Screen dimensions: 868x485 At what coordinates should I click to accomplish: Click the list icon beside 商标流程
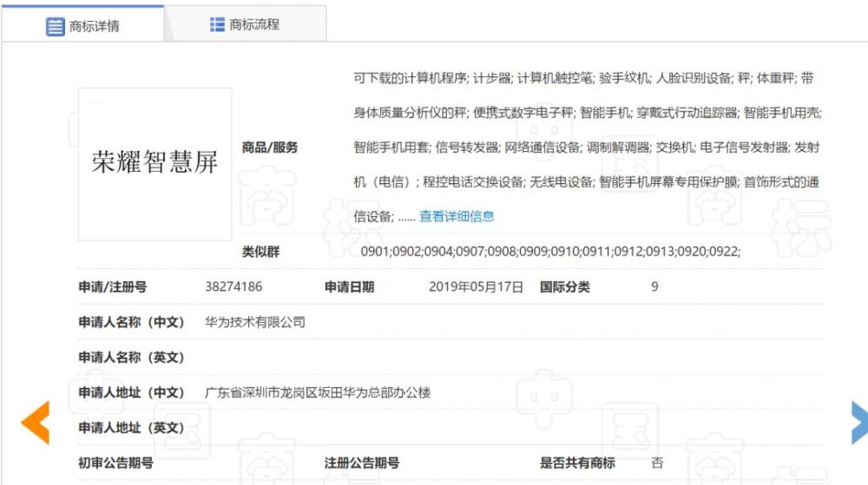click(x=217, y=24)
